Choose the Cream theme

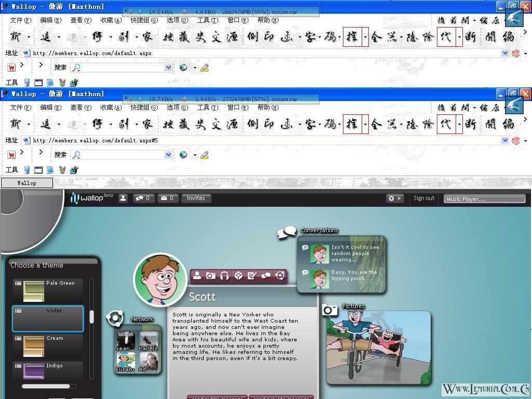48,346
